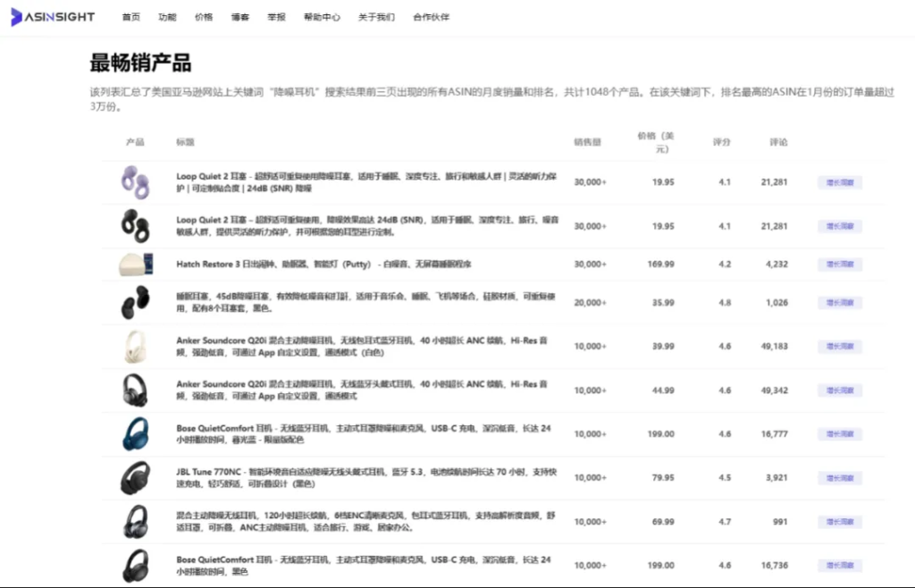Click 增长洞察 button for Hatch Restore 3
Image resolution: width=915 pixels, height=588 pixels.
[839, 265]
